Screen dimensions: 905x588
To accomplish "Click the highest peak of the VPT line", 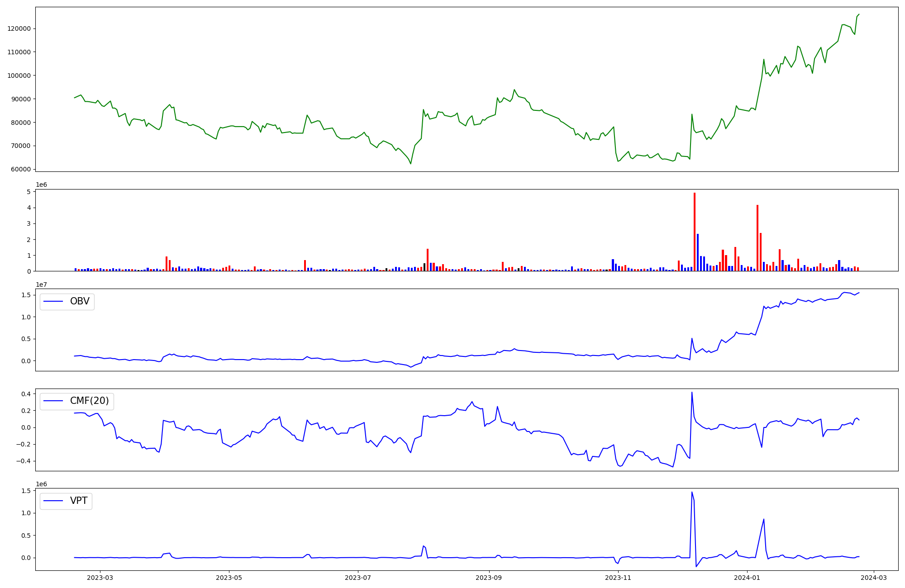I will [x=692, y=492].
